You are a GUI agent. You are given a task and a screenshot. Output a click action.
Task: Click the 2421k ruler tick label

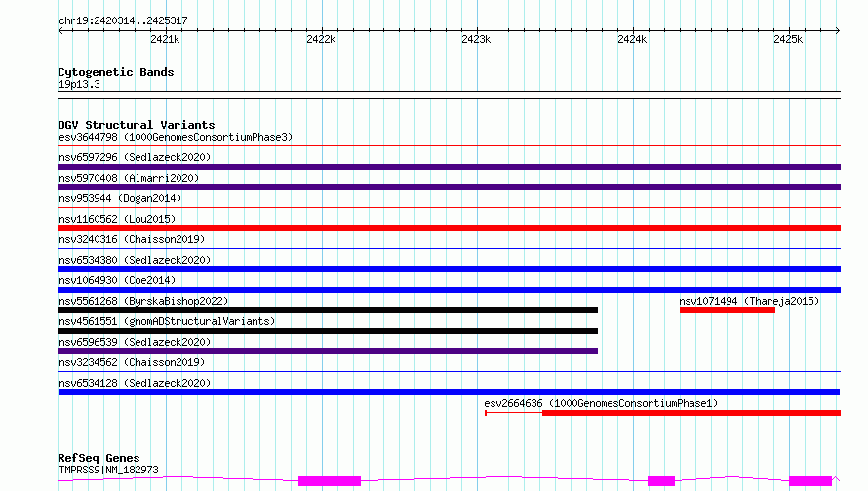(x=165, y=39)
